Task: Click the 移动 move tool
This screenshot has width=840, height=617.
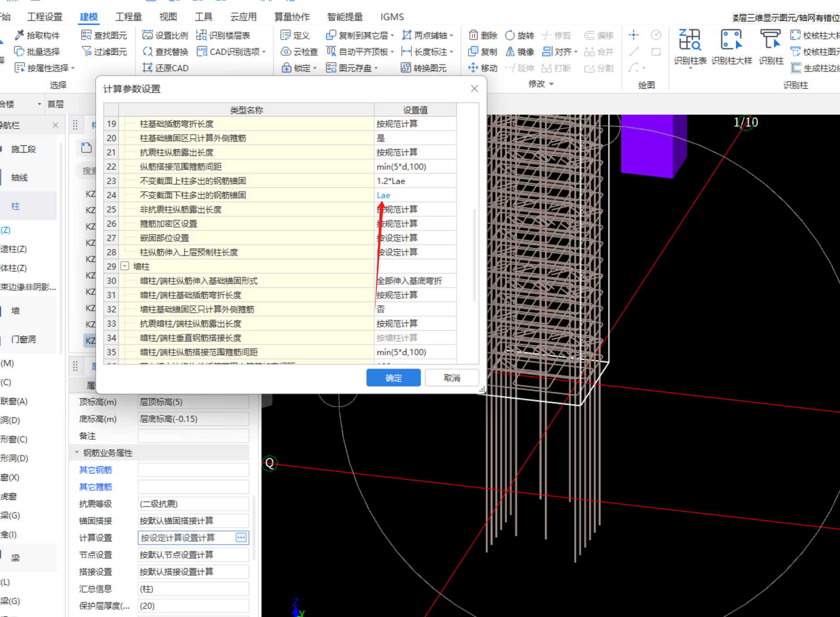Action: [483, 68]
